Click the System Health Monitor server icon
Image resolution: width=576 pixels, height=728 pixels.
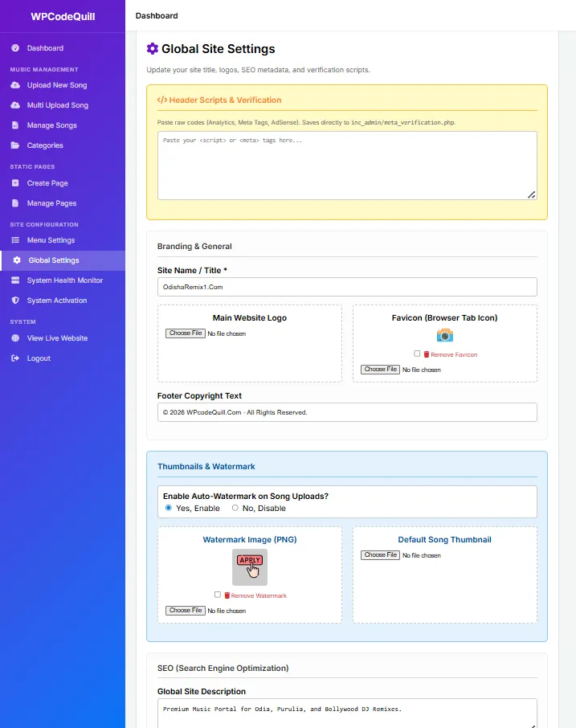pyautogui.click(x=15, y=280)
